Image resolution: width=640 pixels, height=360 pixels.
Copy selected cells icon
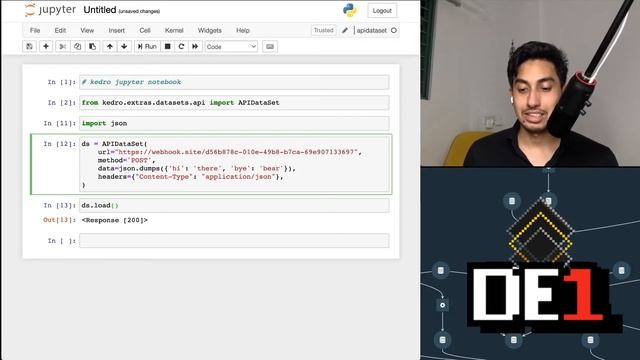click(x=78, y=47)
